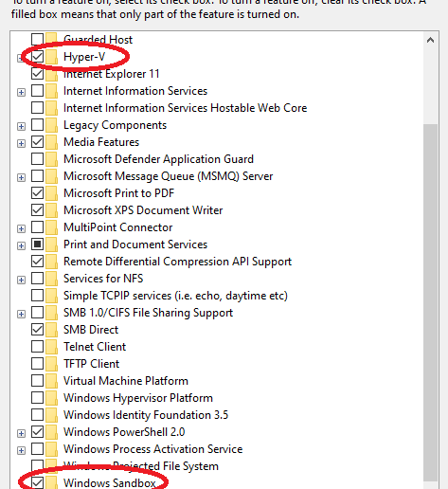This screenshot has height=489, width=448.
Task: Click the scrollbar up arrow
Action: click(430, 40)
